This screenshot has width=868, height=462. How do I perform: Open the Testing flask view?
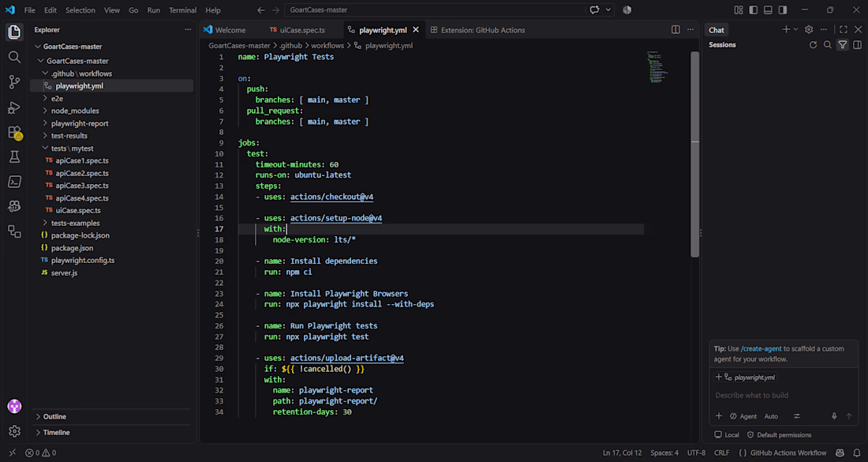tap(14, 157)
